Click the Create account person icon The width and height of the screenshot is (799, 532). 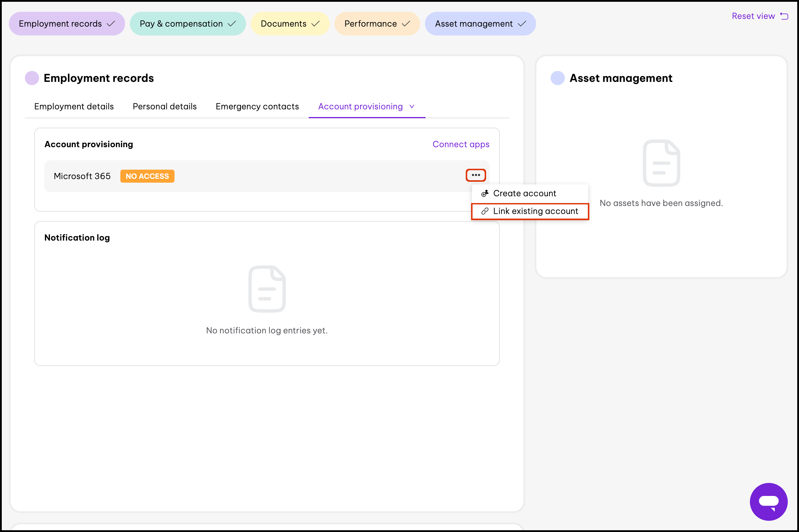coord(485,193)
